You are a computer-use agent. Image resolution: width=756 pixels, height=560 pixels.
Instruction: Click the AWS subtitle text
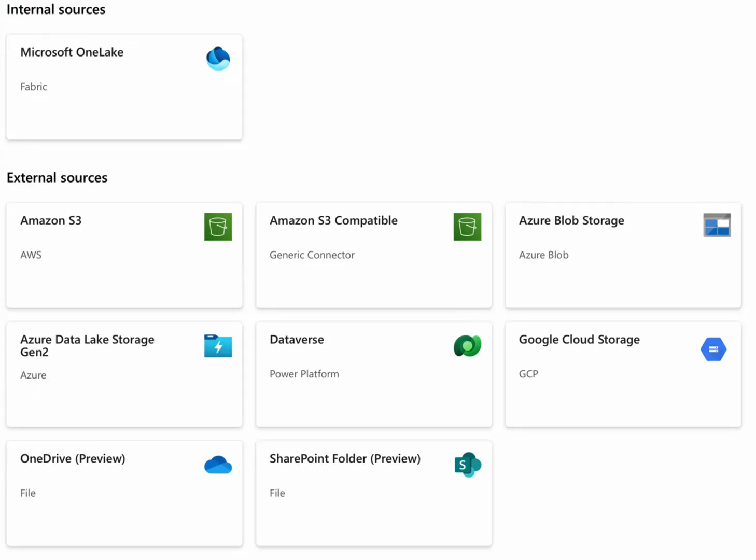[31, 255]
